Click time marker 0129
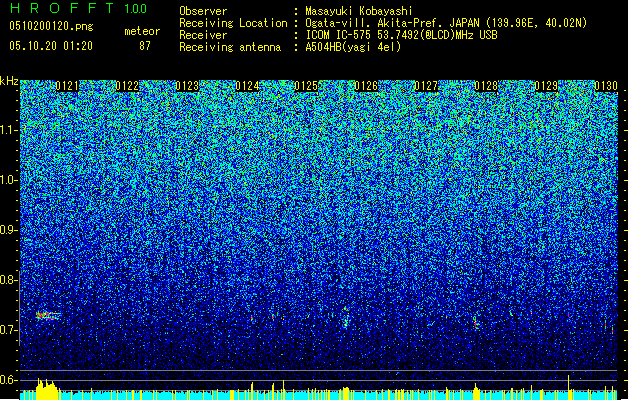The image size is (629, 400). point(546,86)
